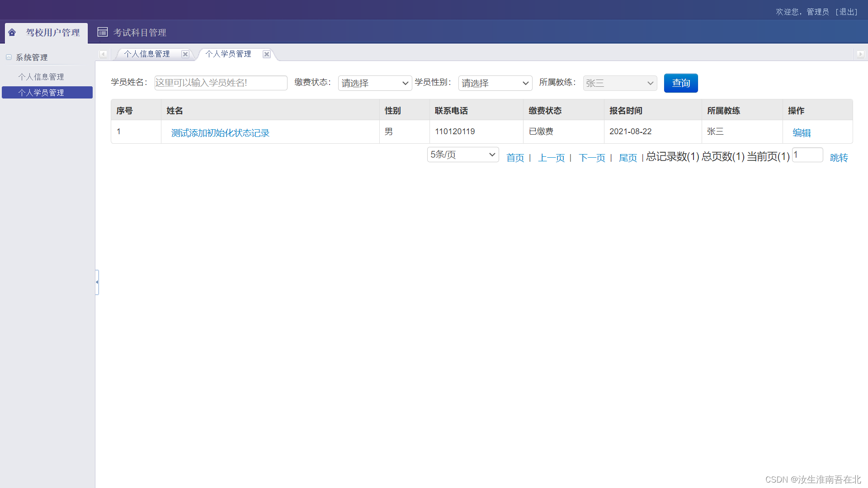Focus the page number input box
This screenshot has width=868, height=488.
tap(807, 155)
